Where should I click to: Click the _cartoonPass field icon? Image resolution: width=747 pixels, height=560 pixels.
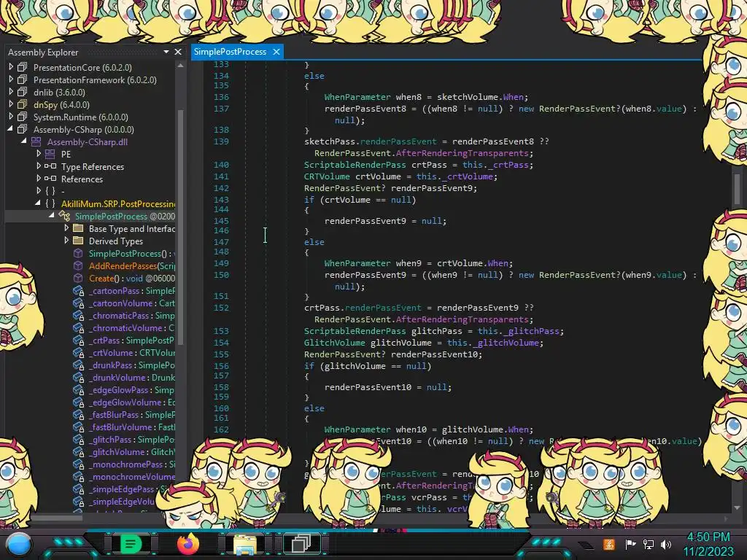click(78, 290)
